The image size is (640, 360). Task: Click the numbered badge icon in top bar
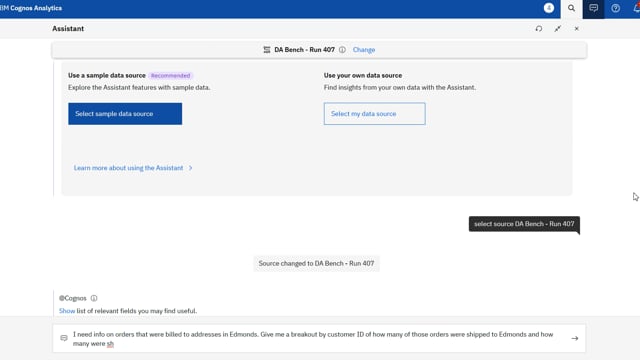coord(549,8)
